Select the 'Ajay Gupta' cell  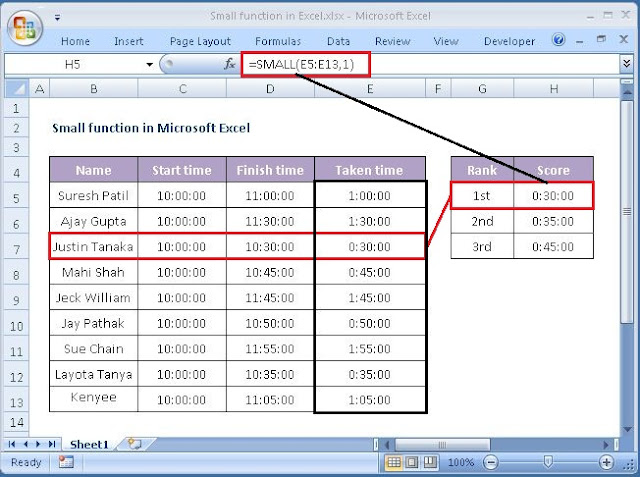tap(93, 221)
